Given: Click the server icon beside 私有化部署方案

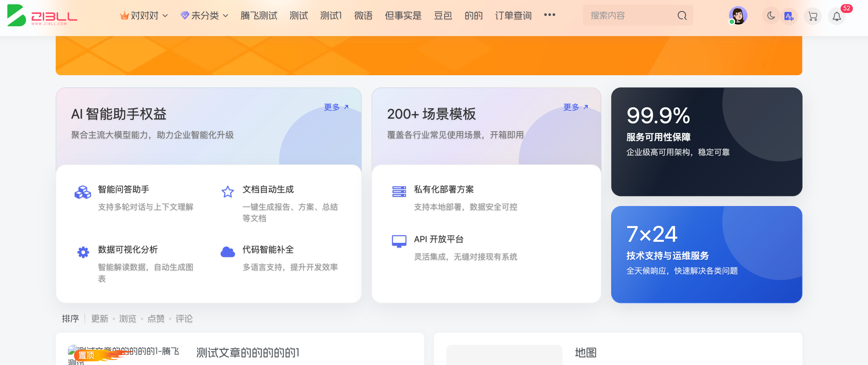Looking at the screenshot, I should point(399,191).
